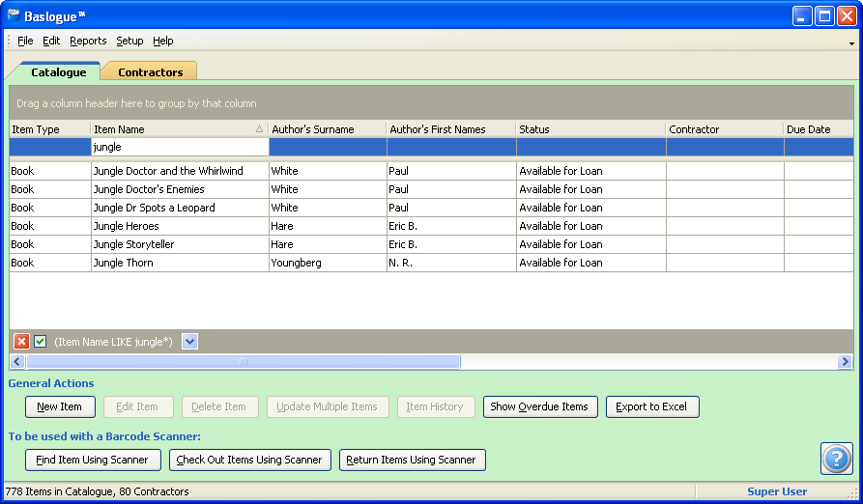Viewport: 863px width, 504px height.
Task: Click the blue help question mark icon
Action: [837, 459]
